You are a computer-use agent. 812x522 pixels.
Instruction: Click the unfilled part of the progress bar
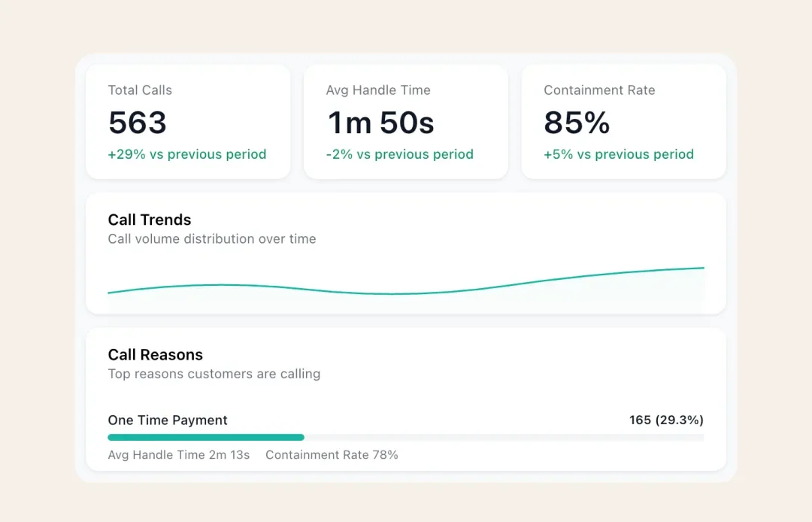(504, 437)
